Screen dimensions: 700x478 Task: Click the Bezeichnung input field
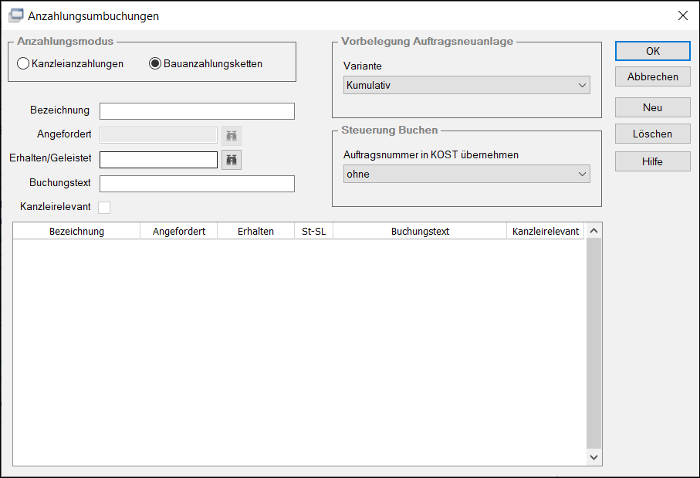coord(197,111)
